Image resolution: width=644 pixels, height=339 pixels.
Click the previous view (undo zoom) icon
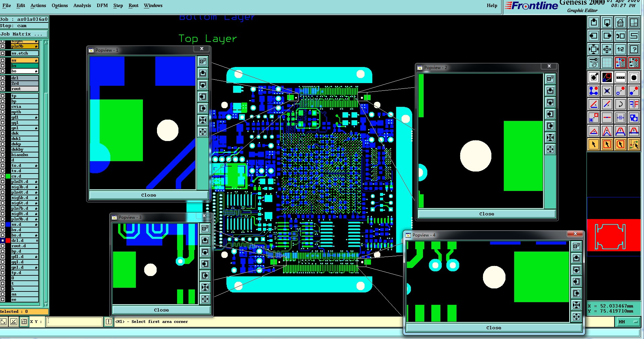[621, 36]
